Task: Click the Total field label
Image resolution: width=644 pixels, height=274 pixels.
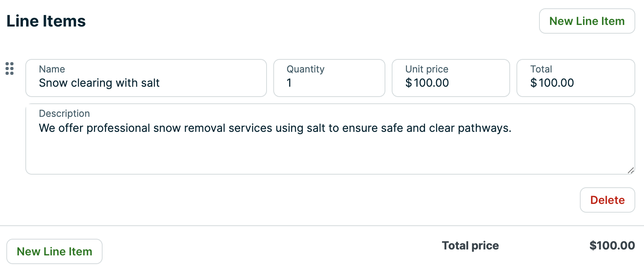Action: tap(541, 69)
